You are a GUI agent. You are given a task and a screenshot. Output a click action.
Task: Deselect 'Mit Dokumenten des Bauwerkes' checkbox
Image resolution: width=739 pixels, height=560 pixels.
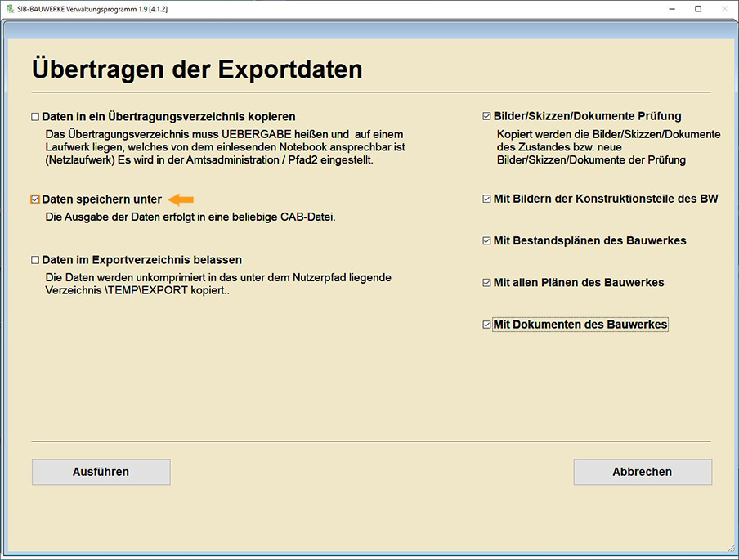[487, 325]
